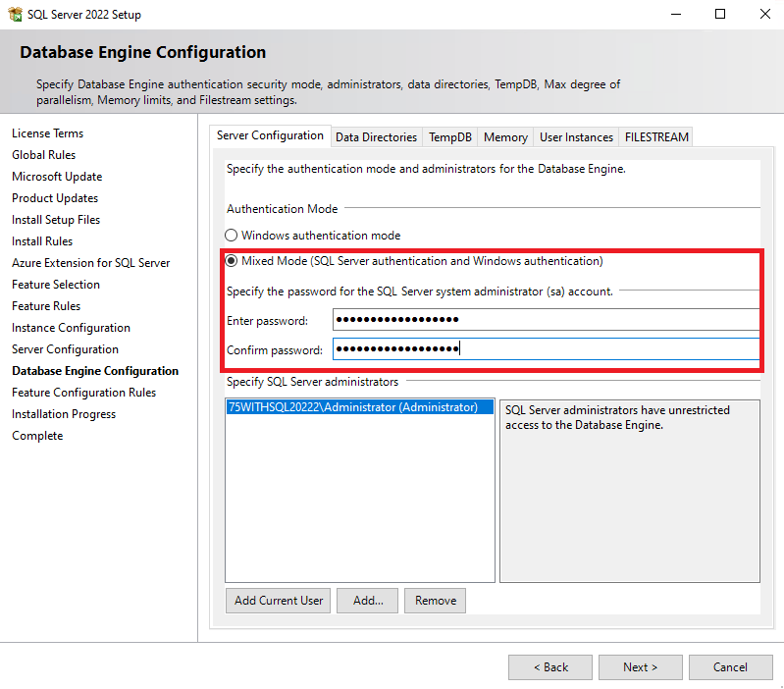
Task: Click the Add Current User button
Action: (x=279, y=600)
